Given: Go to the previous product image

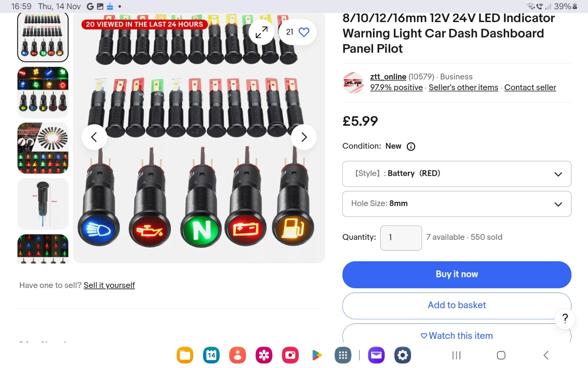Looking at the screenshot, I should click(94, 137).
